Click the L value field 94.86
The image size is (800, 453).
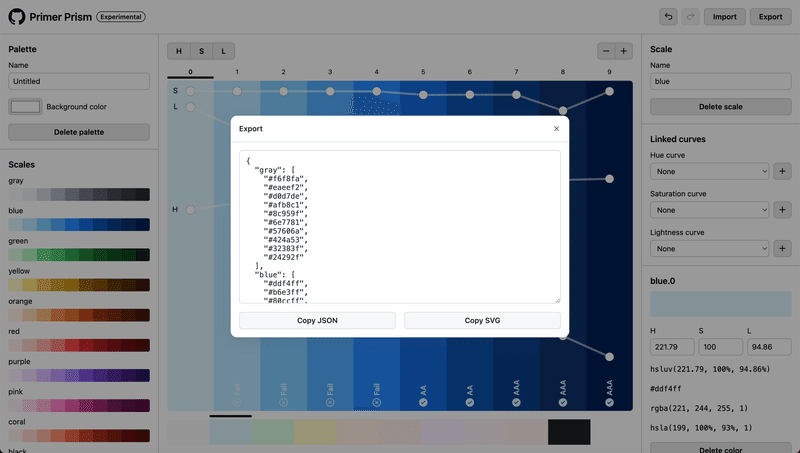point(769,347)
